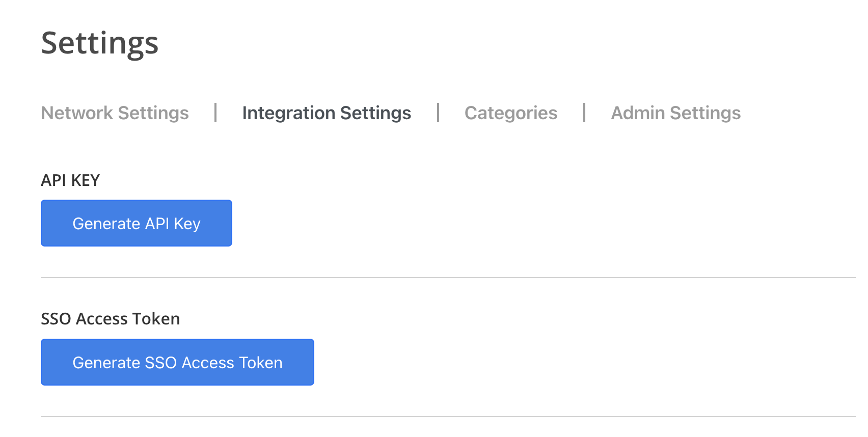Open the Network Settings tab

coord(115,113)
